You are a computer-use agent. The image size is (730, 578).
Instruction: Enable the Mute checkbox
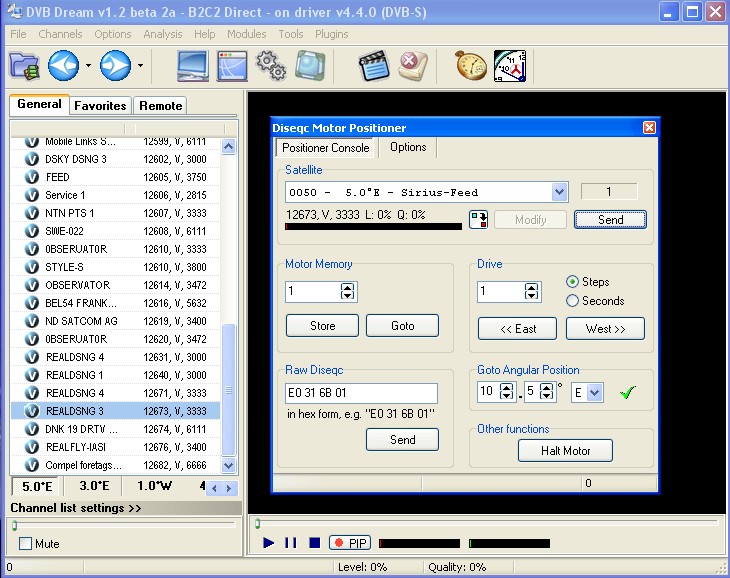click(x=25, y=544)
